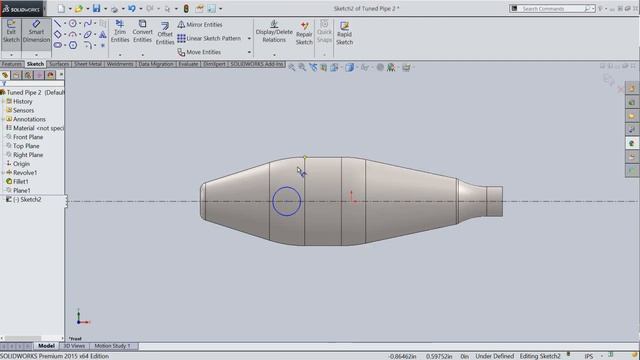Select the Straight Slot tool
Image resolution: width=640 pixels, height=360 pixels.
[58, 45]
